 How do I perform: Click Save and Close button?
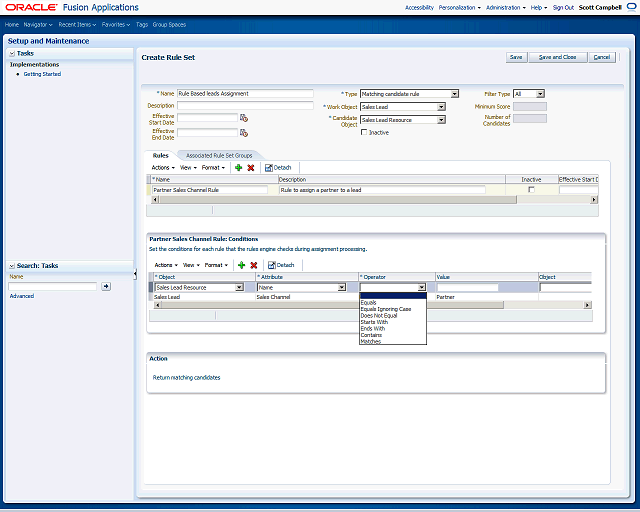[558, 57]
